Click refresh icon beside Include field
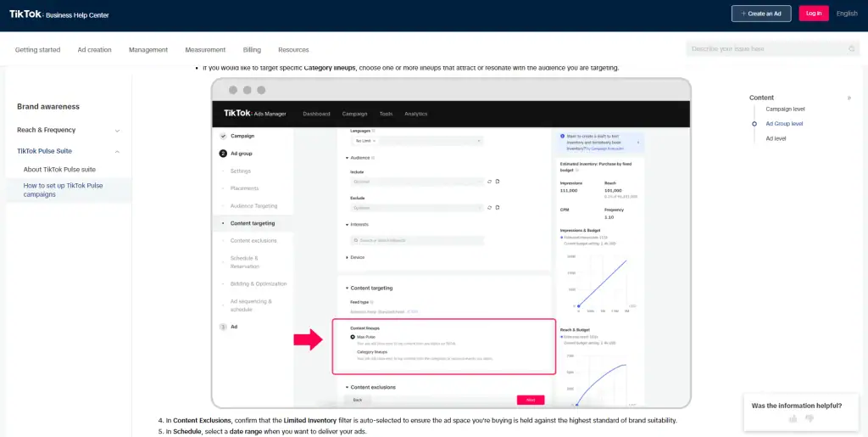868x437 pixels. click(489, 182)
